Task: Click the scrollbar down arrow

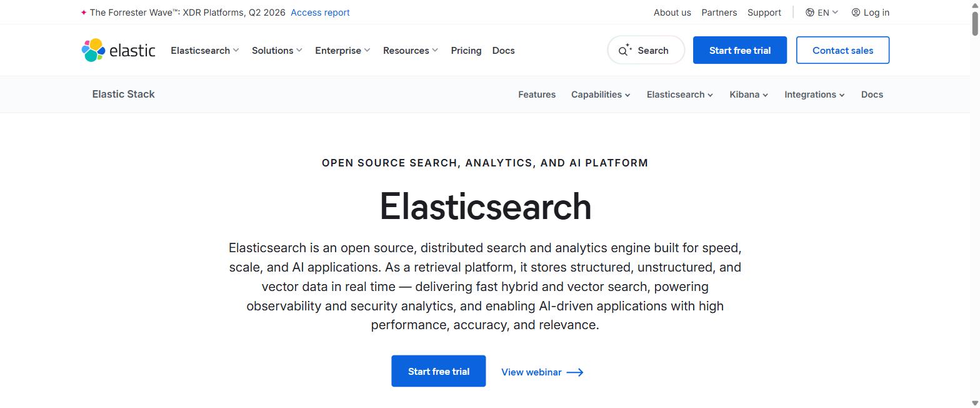Action: [x=975, y=404]
